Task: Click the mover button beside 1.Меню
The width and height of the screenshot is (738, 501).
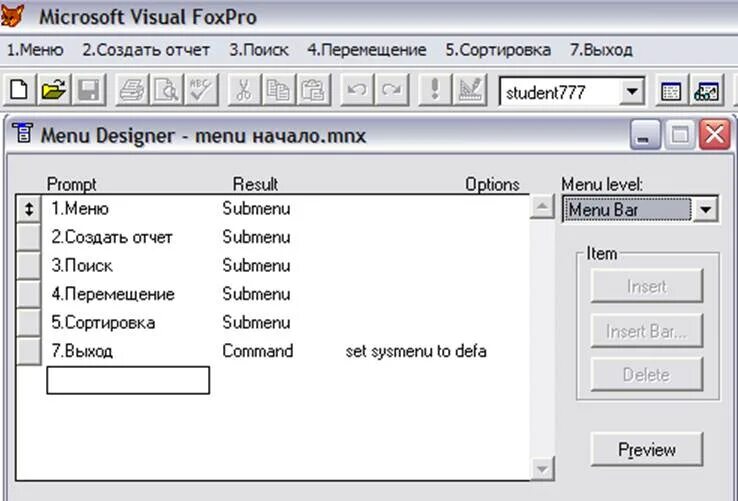Action: pos(29,209)
